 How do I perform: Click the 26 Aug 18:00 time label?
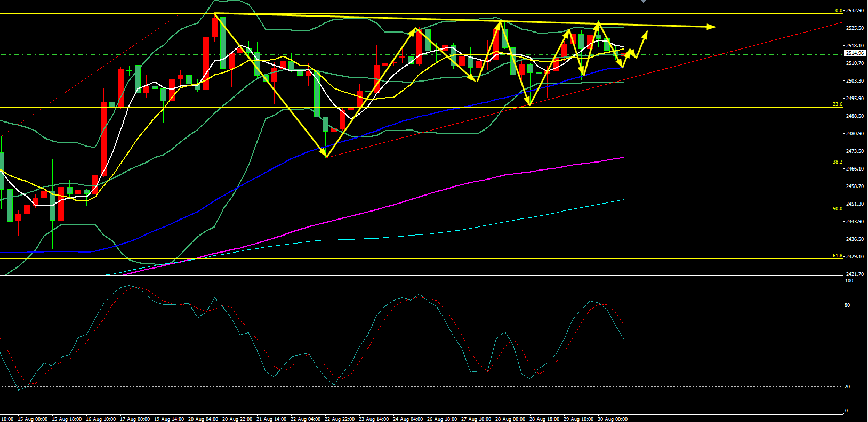point(442,419)
